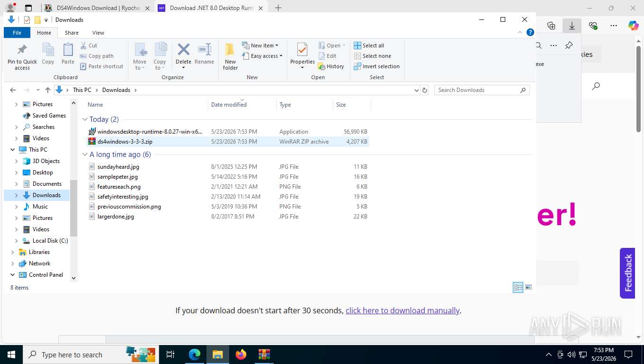This screenshot has width=644, height=364.
Task: Click the History button
Action: click(331, 66)
